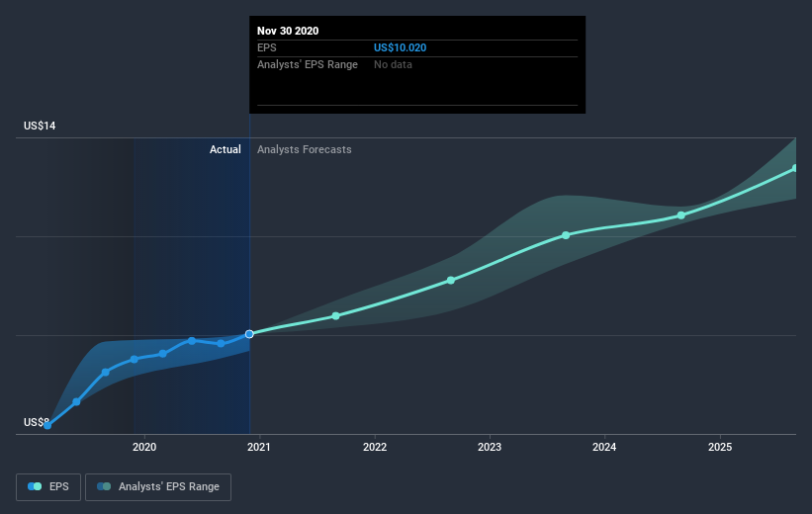Screen dimensions: 812x514
Task: Click the Analysts' EPS Range row label in tooltip
Action: pyautogui.click(x=307, y=64)
